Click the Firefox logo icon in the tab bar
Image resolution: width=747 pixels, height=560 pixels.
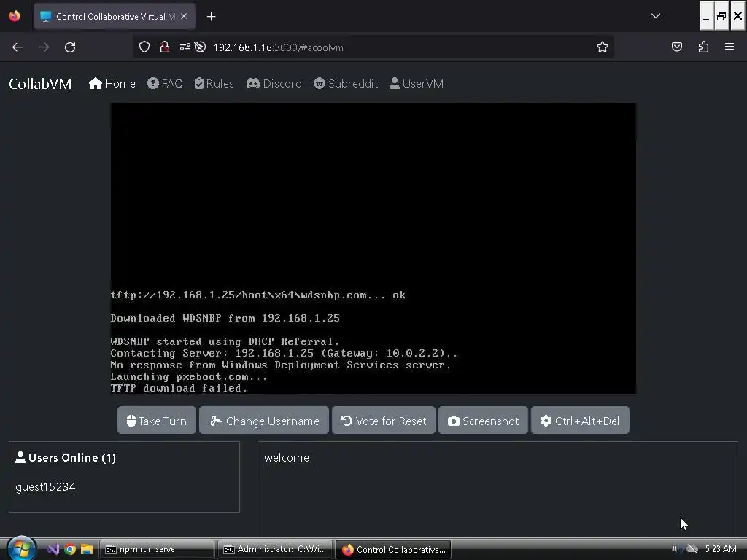coord(15,16)
